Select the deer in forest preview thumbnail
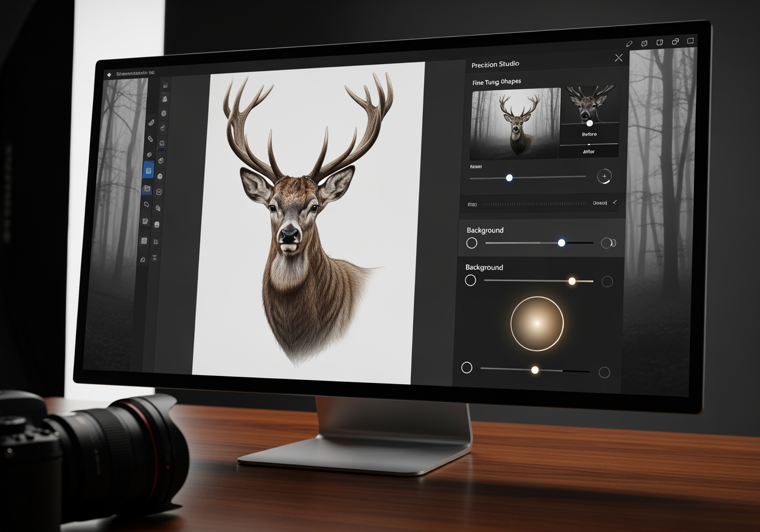The image size is (760, 532). tap(515, 123)
